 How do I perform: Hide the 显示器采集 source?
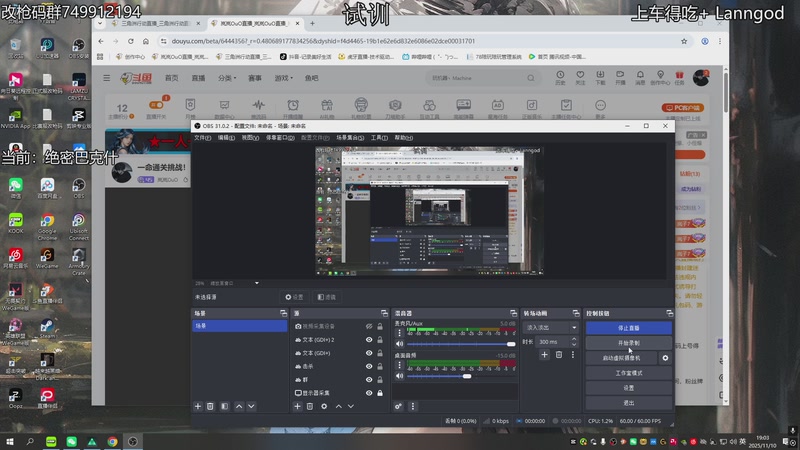pos(369,393)
